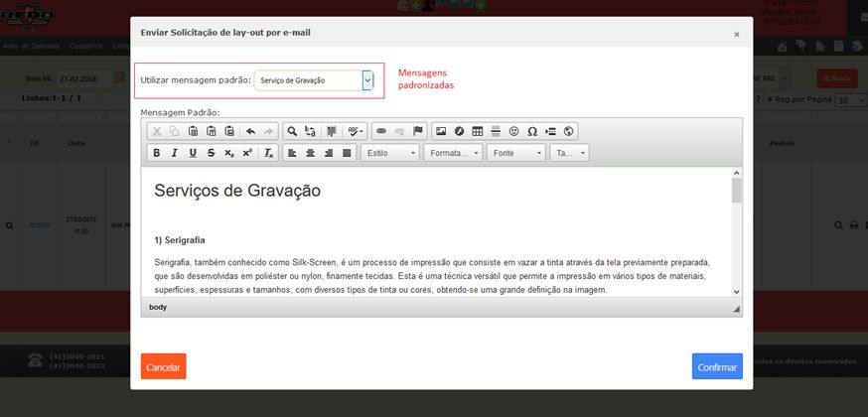Open the Replace tool icon
The image size is (868, 417).
point(311,131)
